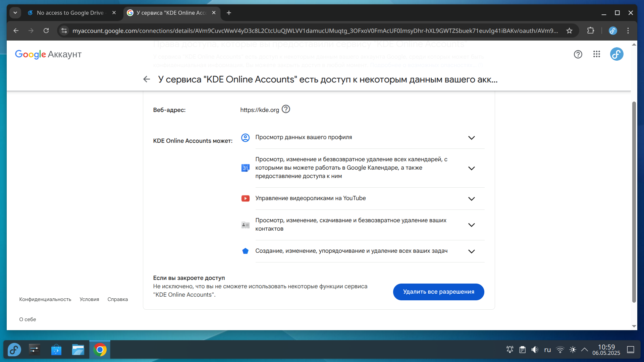644x362 pixels.
Task: Open the tab search dropdown
Action: (15, 13)
